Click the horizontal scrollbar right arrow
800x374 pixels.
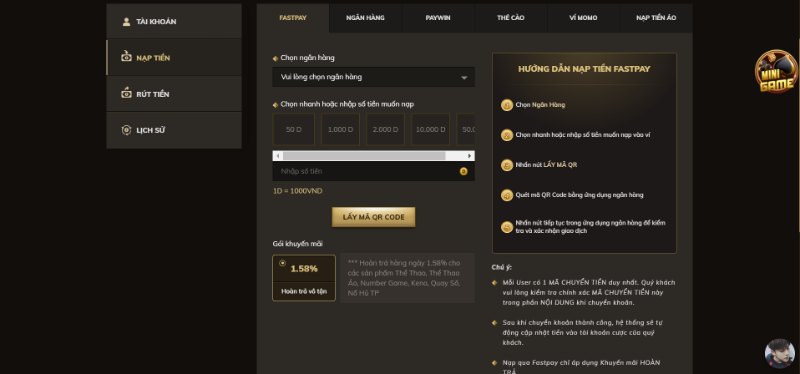[x=470, y=156]
